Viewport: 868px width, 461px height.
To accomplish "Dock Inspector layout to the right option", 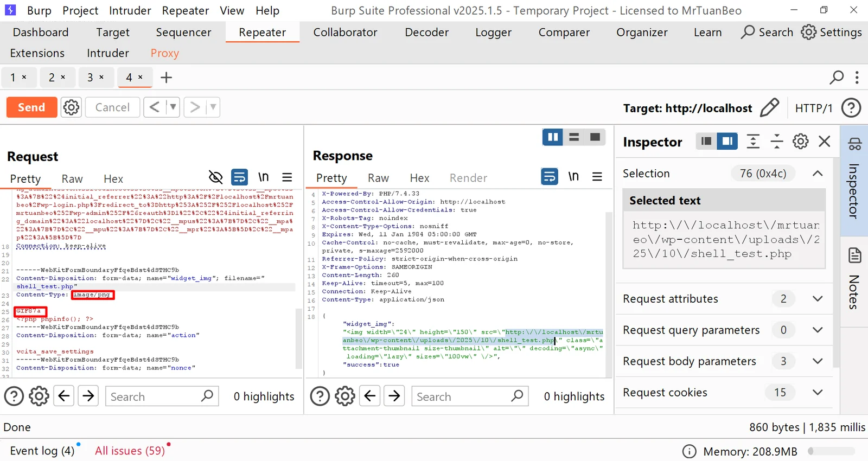I will click(x=727, y=142).
